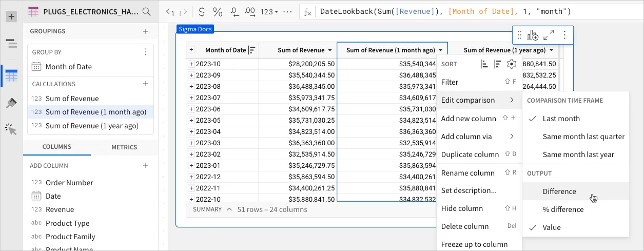Collapse the Summary bar caret
Viewport: 644px width, 251px height.
229,209
